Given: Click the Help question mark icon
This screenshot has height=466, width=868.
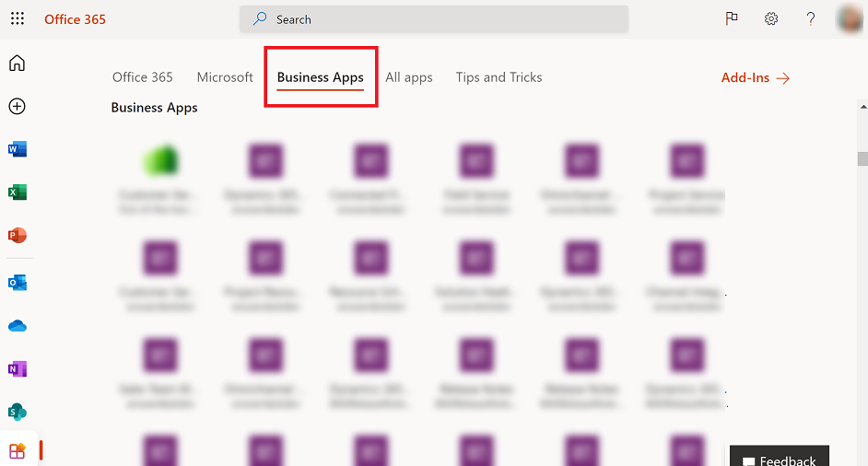Looking at the screenshot, I should click(811, 18).
